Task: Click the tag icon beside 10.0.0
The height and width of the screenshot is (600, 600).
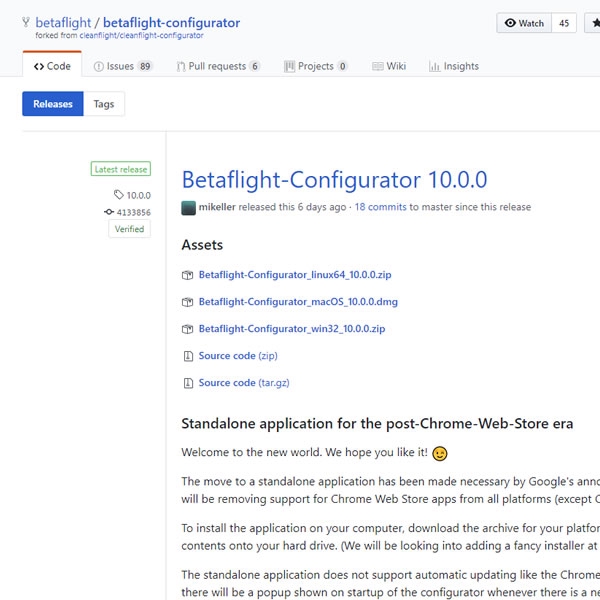Action: [119, 195]
